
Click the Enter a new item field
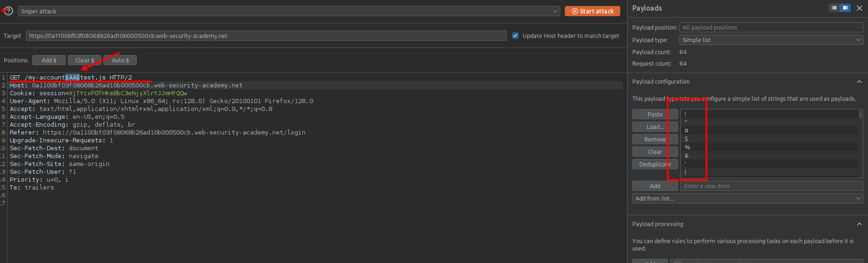771,186
